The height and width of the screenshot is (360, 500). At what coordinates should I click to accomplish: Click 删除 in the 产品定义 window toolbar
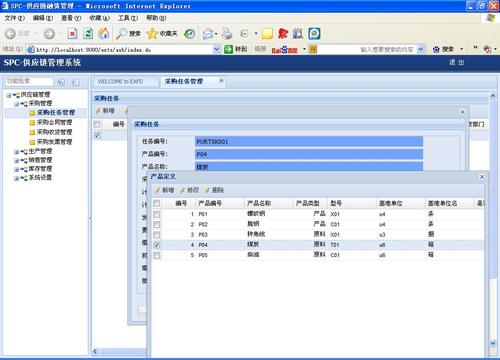214,190
